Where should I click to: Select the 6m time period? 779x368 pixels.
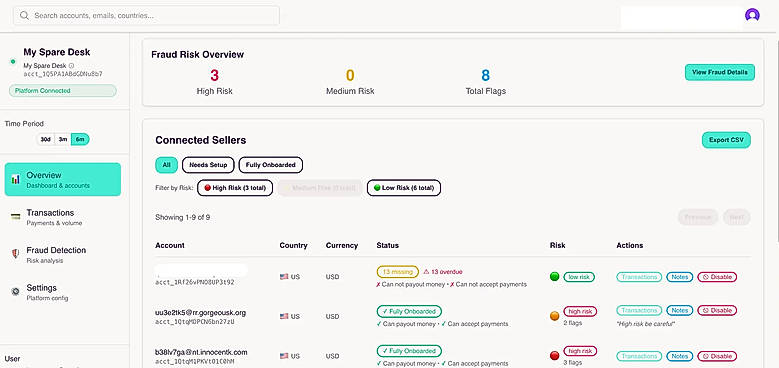(x=80, y=140)
